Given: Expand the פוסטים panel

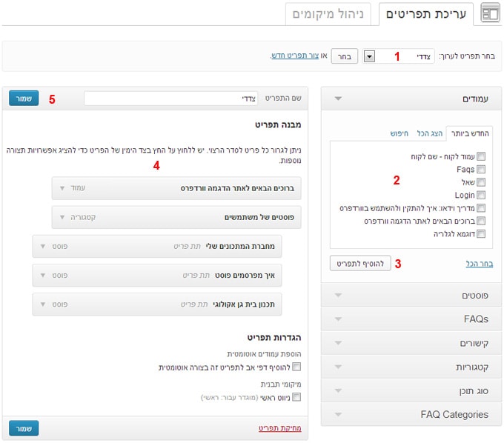Looking at the screenshot, I should coord(339,296).
